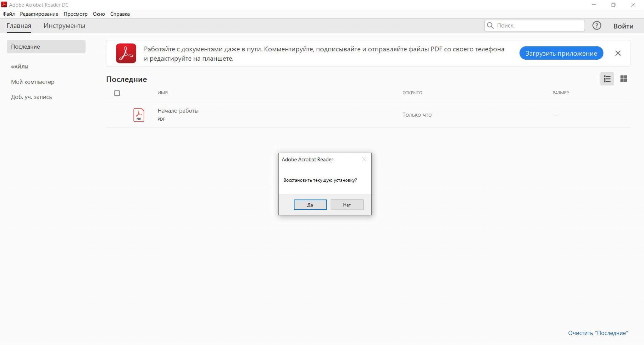Click the Adobe Reader title bar icon
The height and width of the screenshot is (345, 644).
pyautogui.click(x=4, y=5)
